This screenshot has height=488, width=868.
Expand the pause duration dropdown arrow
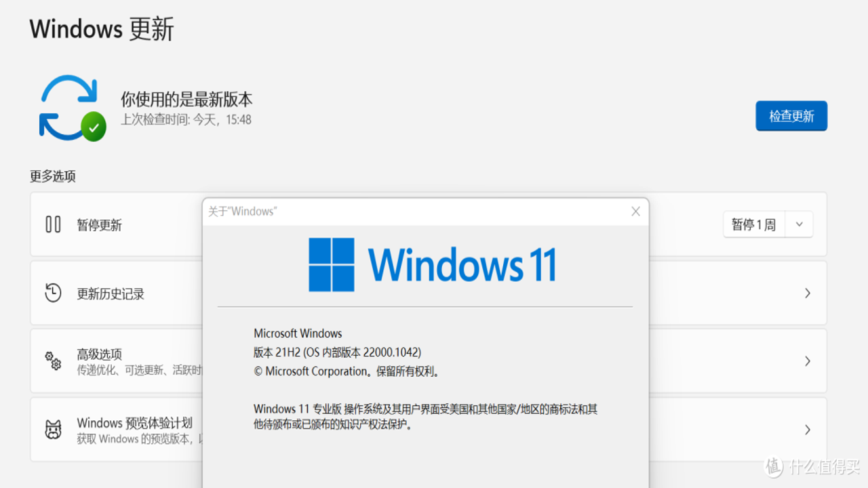pyautogui.click(x=800, y=224)
